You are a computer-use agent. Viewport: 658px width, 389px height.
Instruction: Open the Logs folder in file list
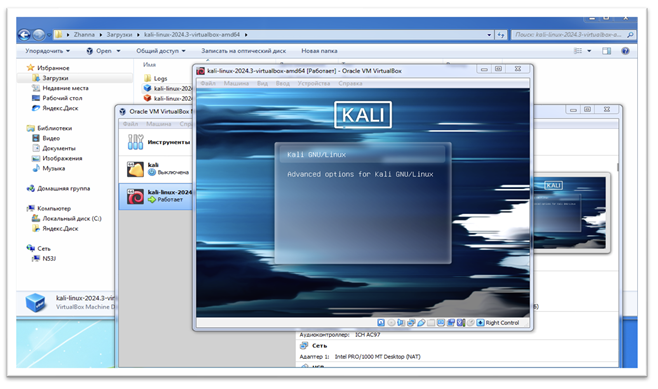[x=156, y=78]
